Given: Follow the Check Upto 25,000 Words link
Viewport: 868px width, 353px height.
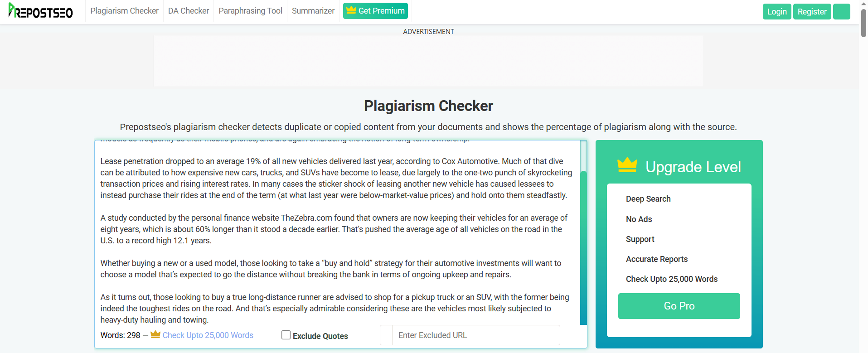Looking at the screenshot, I should (208, 335).
